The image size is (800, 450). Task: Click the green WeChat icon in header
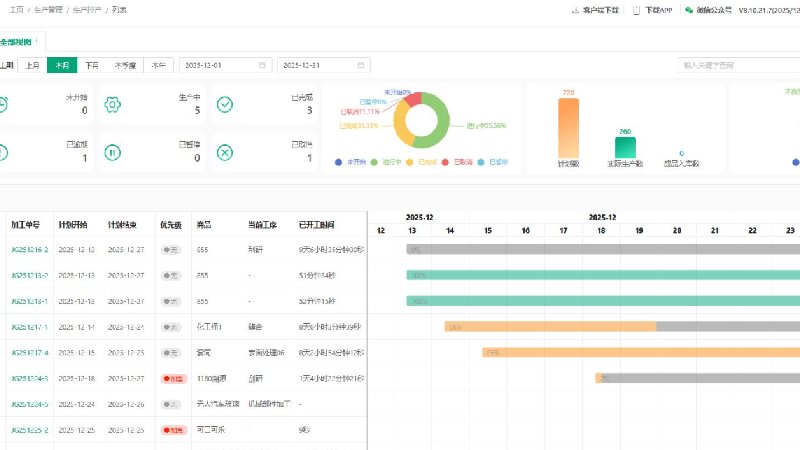pos(689,10)
